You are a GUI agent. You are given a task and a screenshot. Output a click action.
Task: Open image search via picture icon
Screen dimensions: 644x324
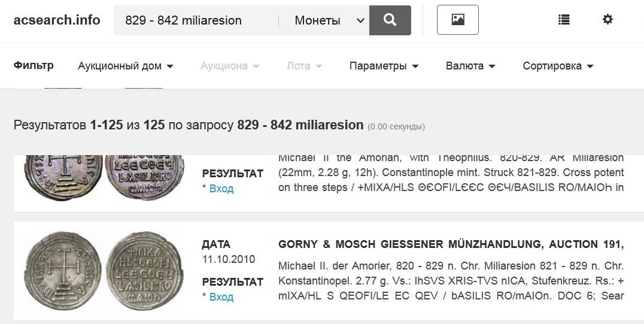pos(457,20)
